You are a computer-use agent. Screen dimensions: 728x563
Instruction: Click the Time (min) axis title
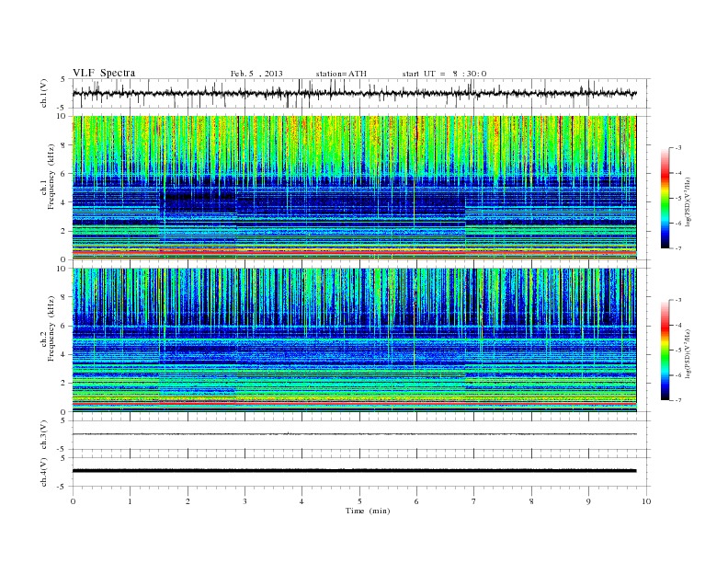coord(368,511)
